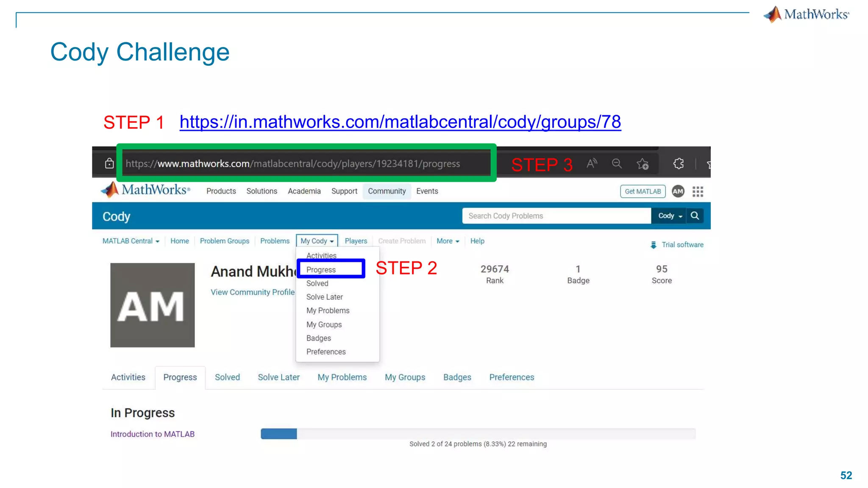Select Solved in My Cody dropdown
Viewport: 868px width, 488px height.
[317, 283]
